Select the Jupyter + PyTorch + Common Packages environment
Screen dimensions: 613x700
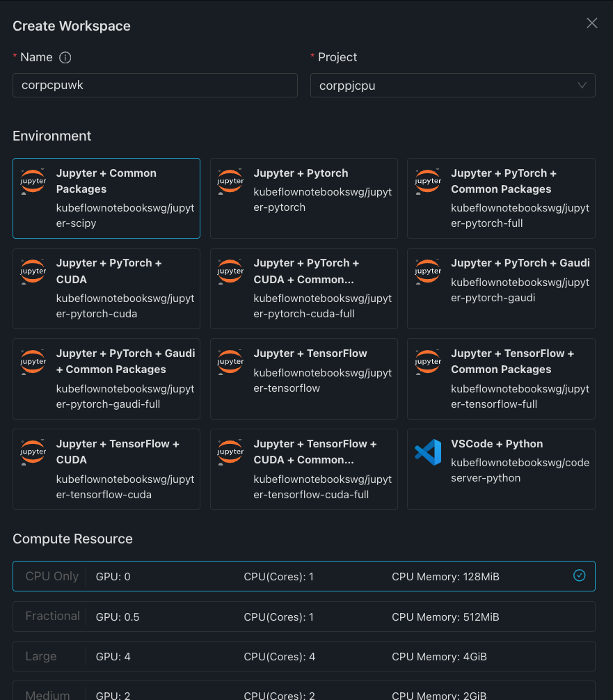[501, 198]
